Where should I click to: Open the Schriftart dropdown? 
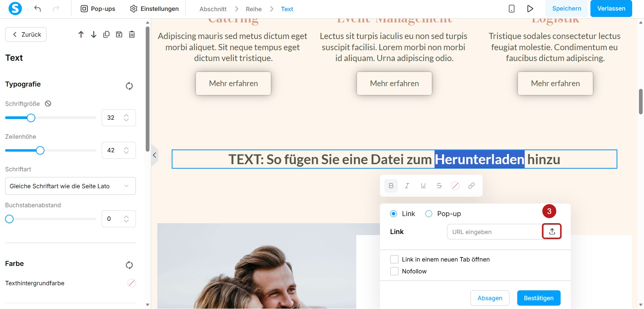point(71,186)
